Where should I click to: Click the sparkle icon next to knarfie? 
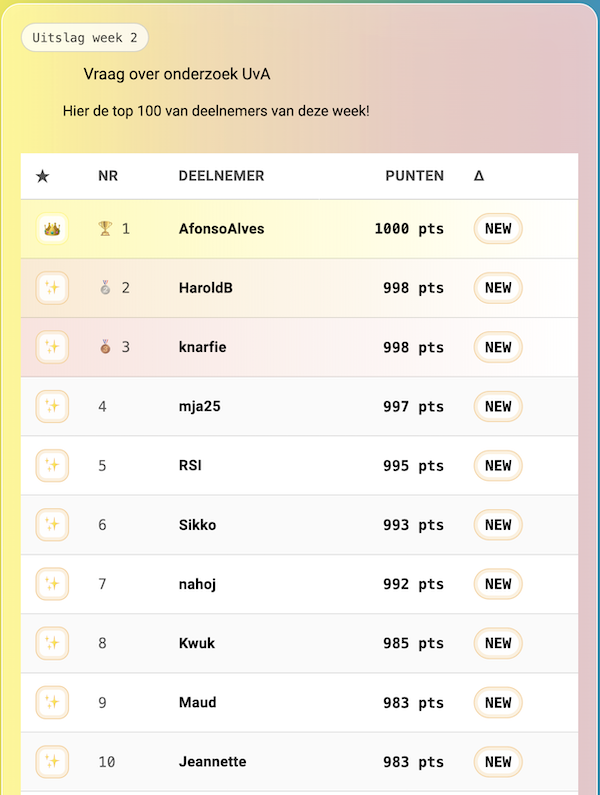(52, 347)
